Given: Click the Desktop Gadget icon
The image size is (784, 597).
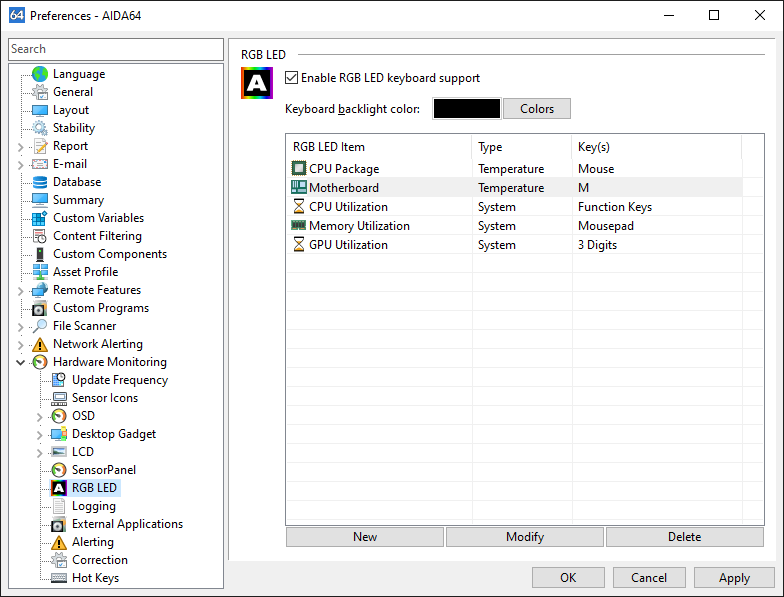Looking at the screenshot, I should tap(59, 434).
